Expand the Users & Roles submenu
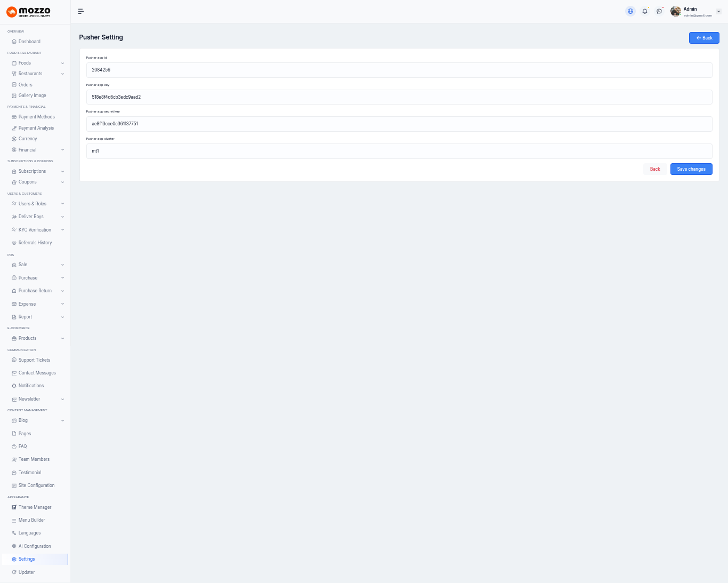This screenshot has width=728, height=583. (62, 204)
